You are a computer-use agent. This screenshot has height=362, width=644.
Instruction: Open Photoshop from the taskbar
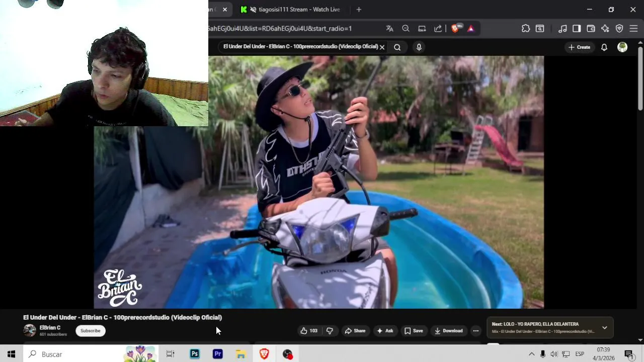(195, 354)
